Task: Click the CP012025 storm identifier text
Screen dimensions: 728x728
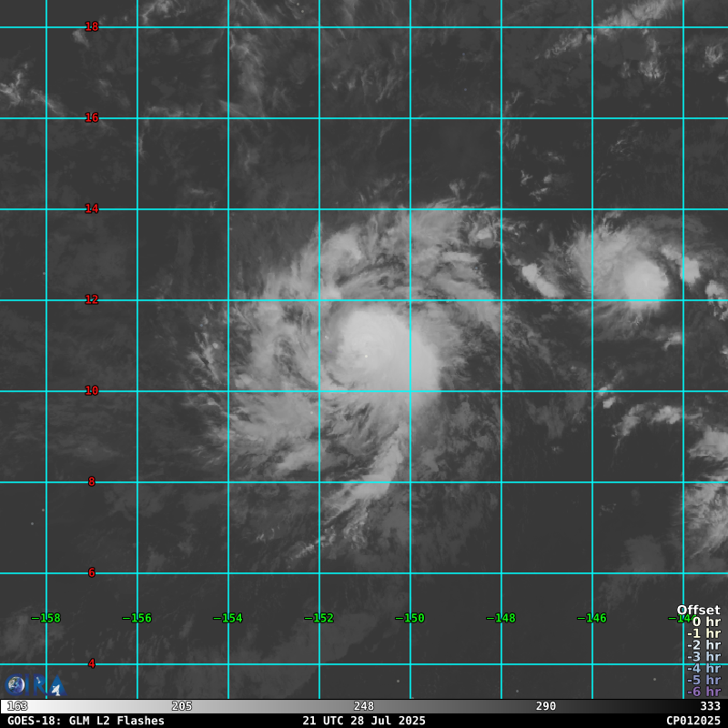Action: (x=693, y=721)
